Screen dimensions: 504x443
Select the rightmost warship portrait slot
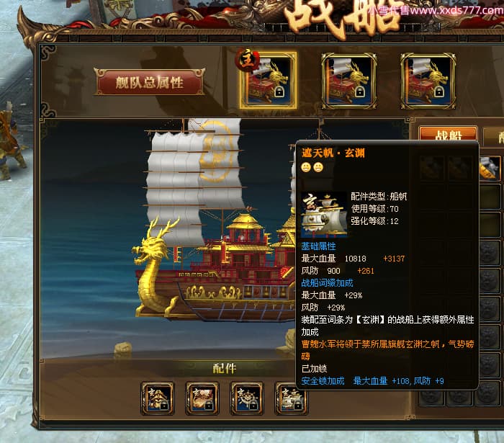click(428, 81)
